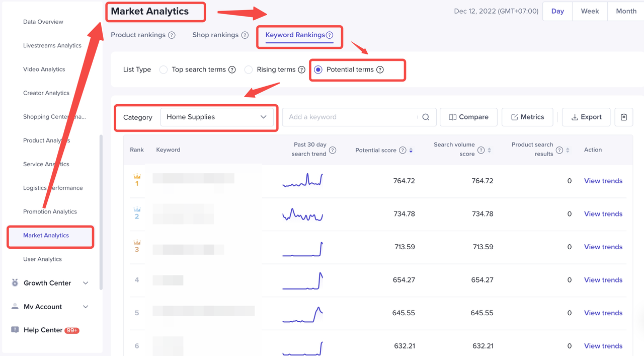The image size is (644, 356).
Task: Sort by Search volume score arrows
Action: (489, 150)
